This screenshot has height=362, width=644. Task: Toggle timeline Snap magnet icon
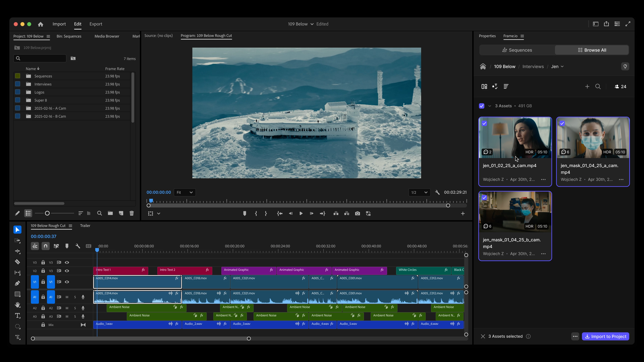(45, 246)
